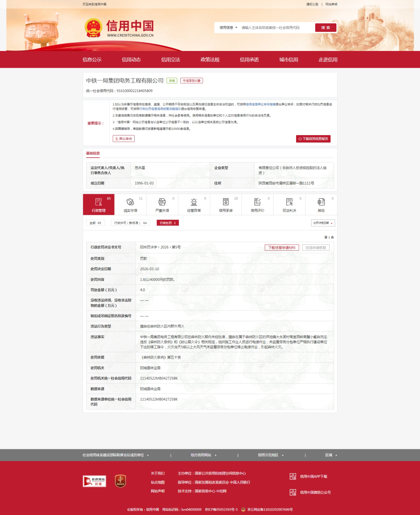Expand the 信用信息 search type dropdown
The image size is (420, 515).
(x=228, y=28)
